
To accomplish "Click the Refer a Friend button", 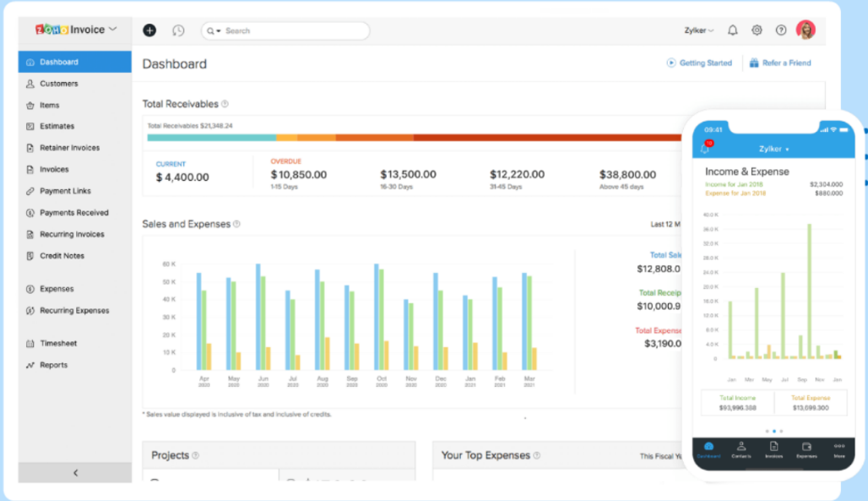I will click(x=780, y=63).
